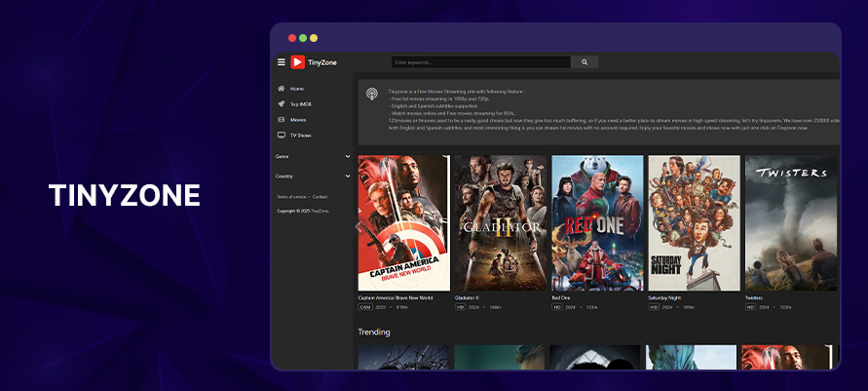Click the Movies film icon
The height and width of the screenshot is (391, 868).
tap(282, 120)
